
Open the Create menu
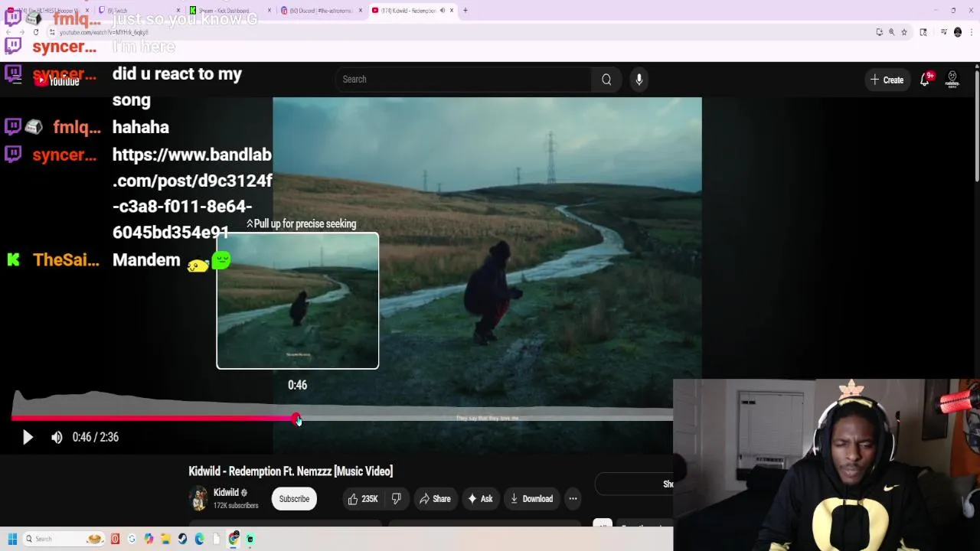(887, 80)
